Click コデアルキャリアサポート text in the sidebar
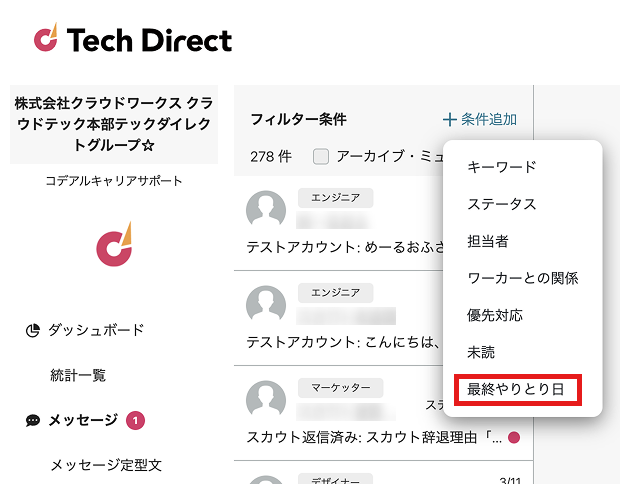Screen dimensions: 620x484 click(114, 181)
